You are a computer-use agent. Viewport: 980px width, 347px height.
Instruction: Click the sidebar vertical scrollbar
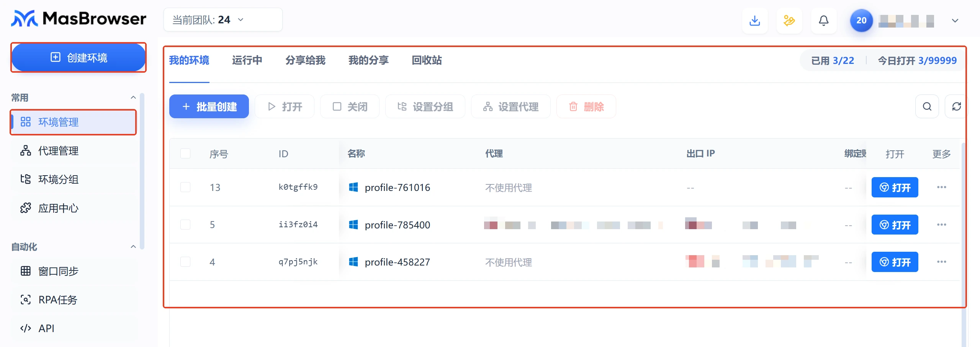click(142, 171)
